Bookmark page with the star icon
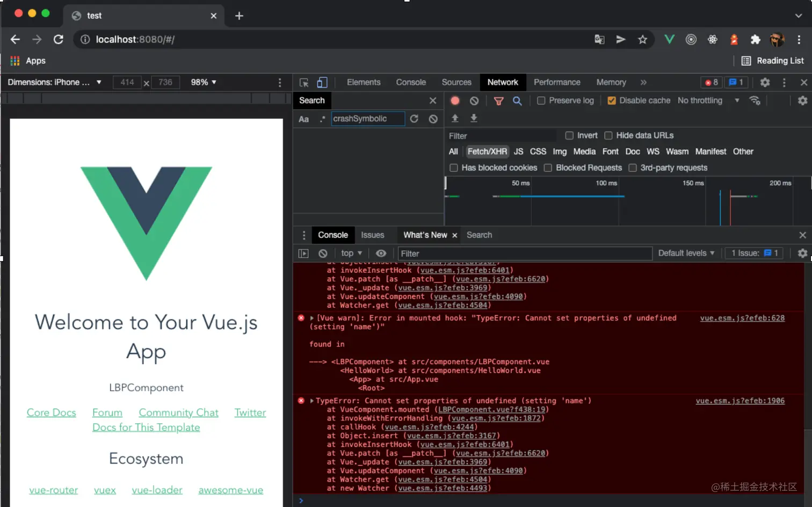Screen dimensions: 812x507 [x=642, y=39]
